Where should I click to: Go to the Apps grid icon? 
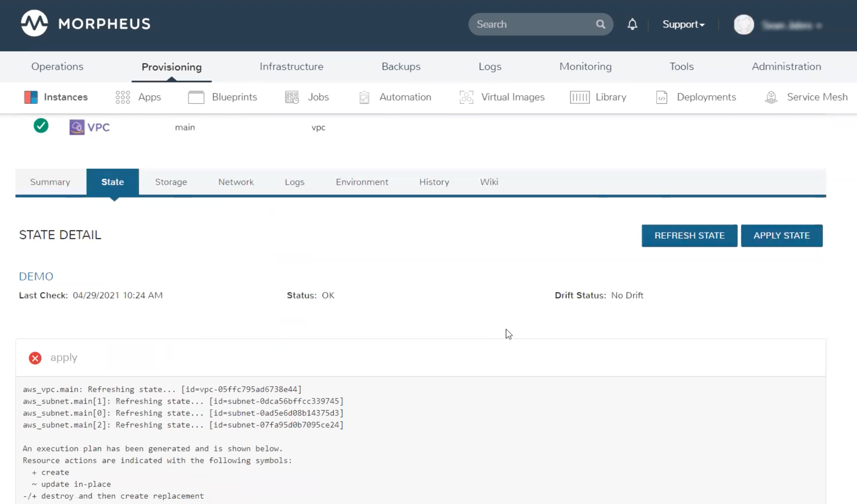(x=123, y=97)
